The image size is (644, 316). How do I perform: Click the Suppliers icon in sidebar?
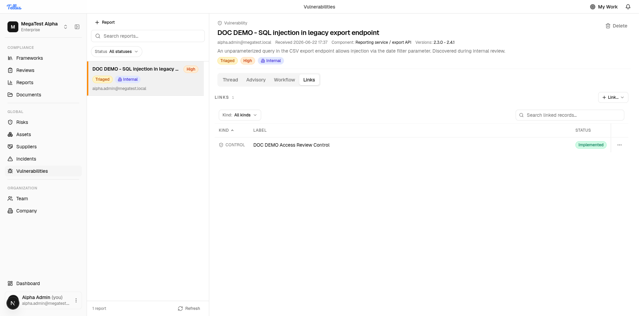[x=10, y=147]
